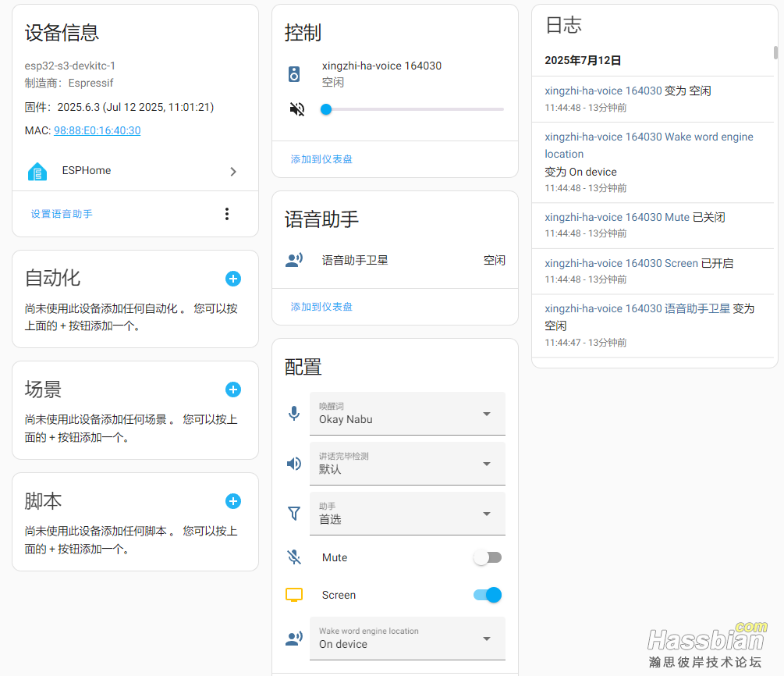Click the manufacturer text 制造商: Espressif
The width and height of the screenshot is (784, 676).
pyautogui.click(x=69, y=83)
